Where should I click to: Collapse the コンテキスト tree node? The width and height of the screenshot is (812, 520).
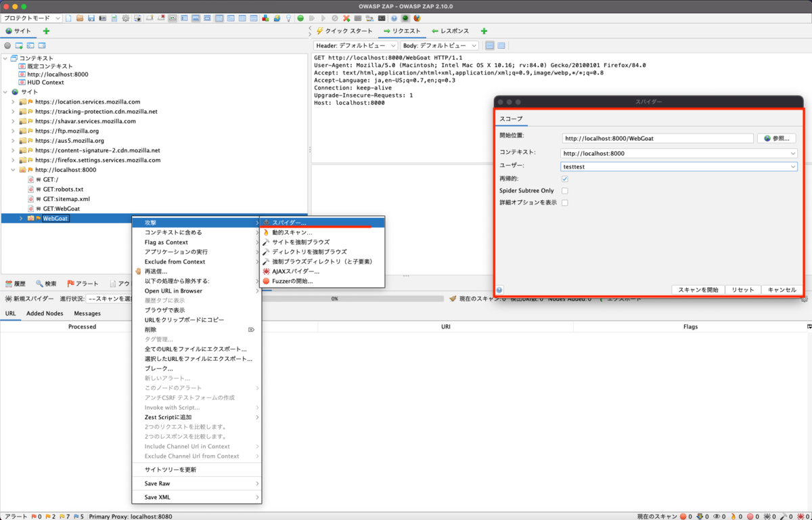coord(5,58)
